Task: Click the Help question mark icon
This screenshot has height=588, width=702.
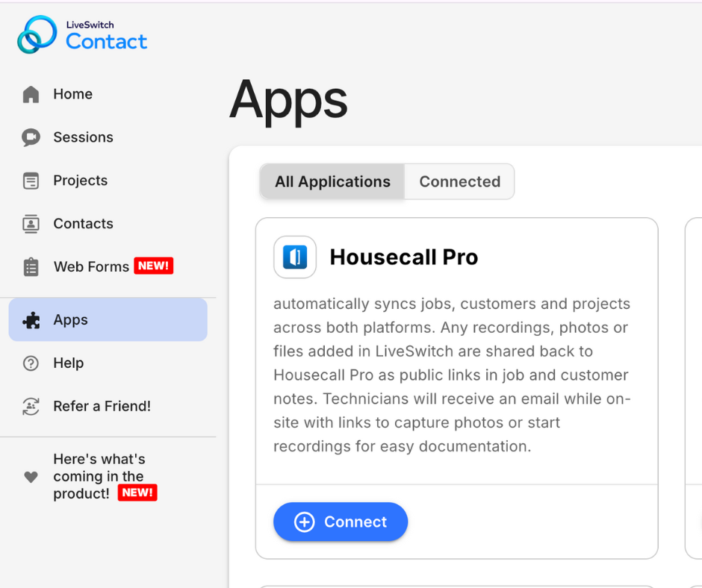Action: tap(31, 363)
